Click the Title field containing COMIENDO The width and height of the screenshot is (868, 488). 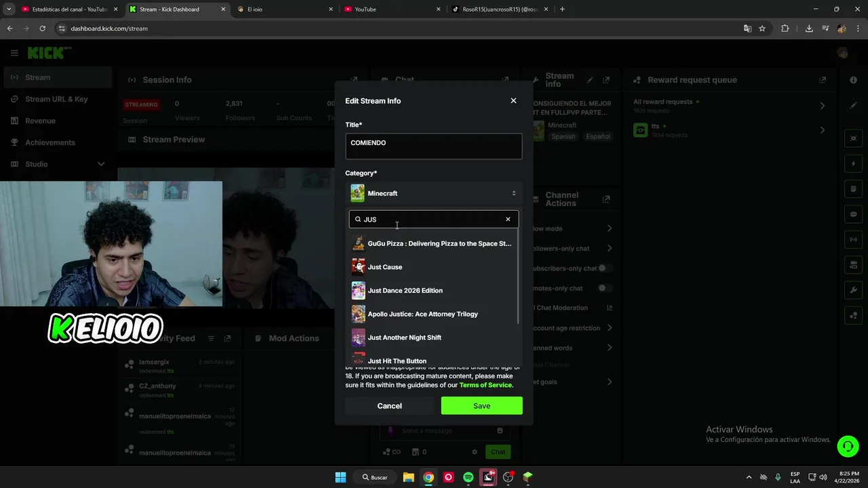(x=433, y=146)
